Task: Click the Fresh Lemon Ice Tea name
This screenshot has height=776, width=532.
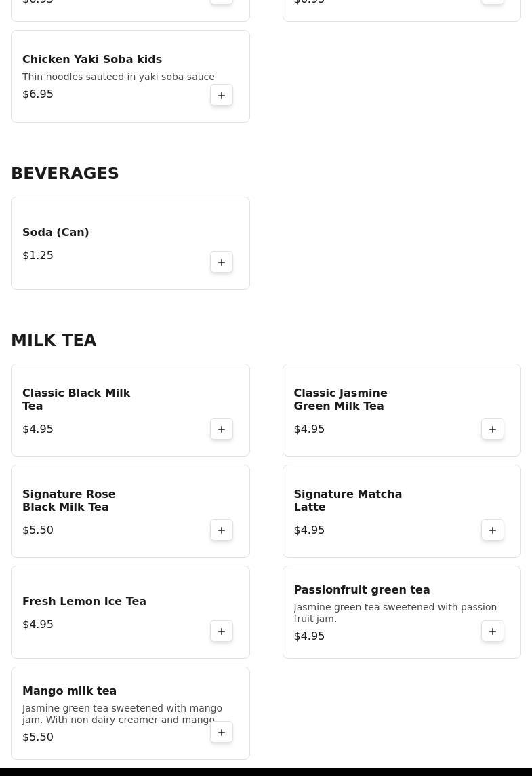Action: pos(84,602)
